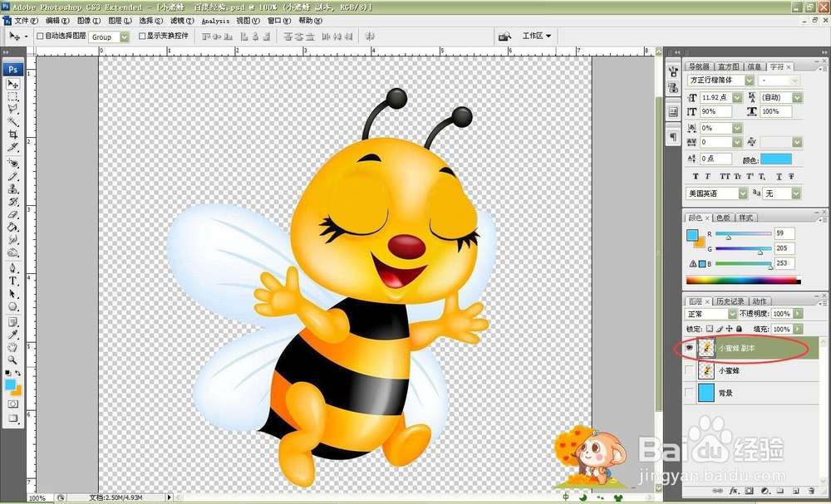Viewport: 831px width, 504px height.
Task: Create a new layer
Action: tap(795, 492)
